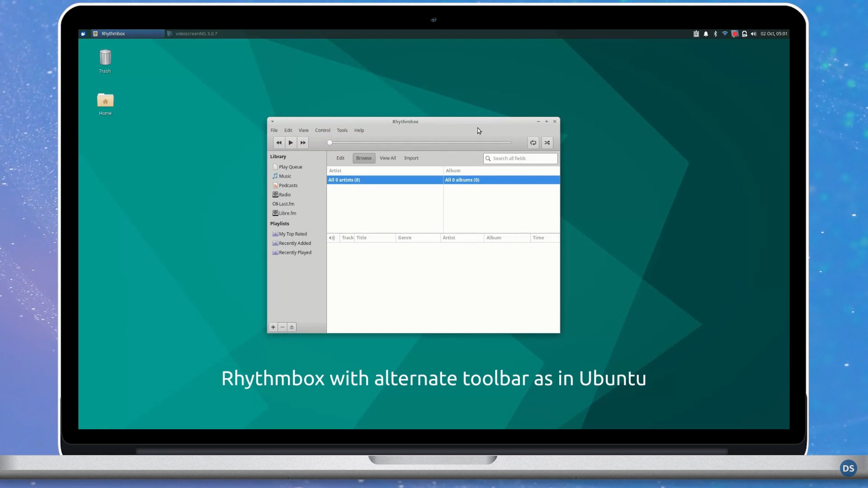868x488 pixels.
Task: Skip to the next track
Action: coord(303,143)
